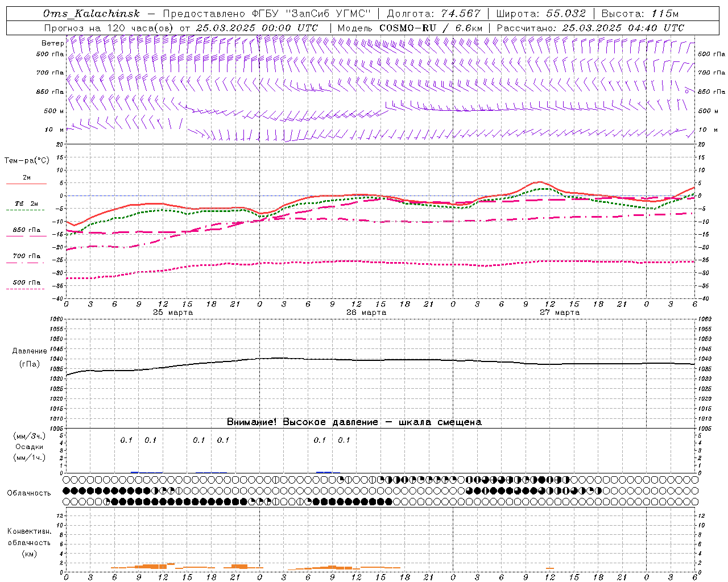Click the (км) unit under convective cloudiness
Image resolution: width=728 pixels, height=582 pixels.
[x=29, y=554]
